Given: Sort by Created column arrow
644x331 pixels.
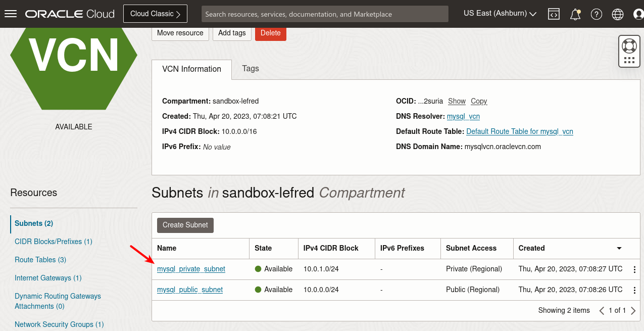Looking at the screenshot, I should (619, 248).
